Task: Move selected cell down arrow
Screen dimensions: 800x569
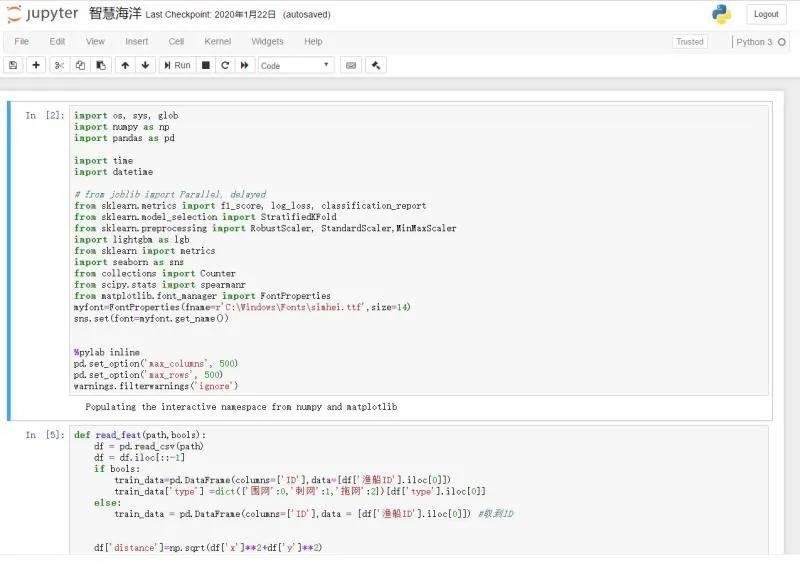Action: pyautogui.click(x=146, y=65)
